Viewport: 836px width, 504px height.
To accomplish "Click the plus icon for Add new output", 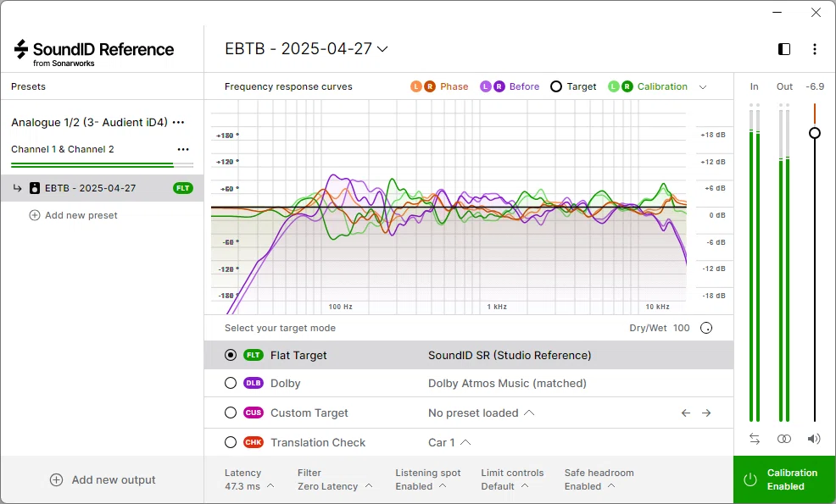I will coord(56,480).
